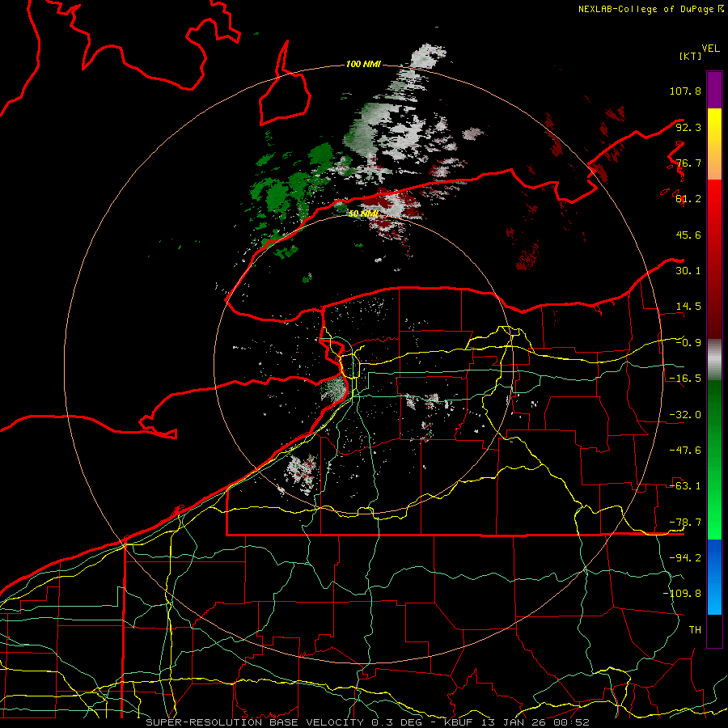The width and height of the screenshot is (728, 728).
Task: Click the VEL legend title
Action: click(x=710, y=49)
